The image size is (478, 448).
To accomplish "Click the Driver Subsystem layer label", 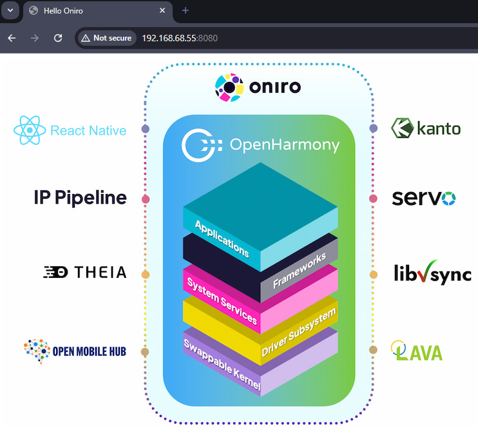I will point(299,332).
